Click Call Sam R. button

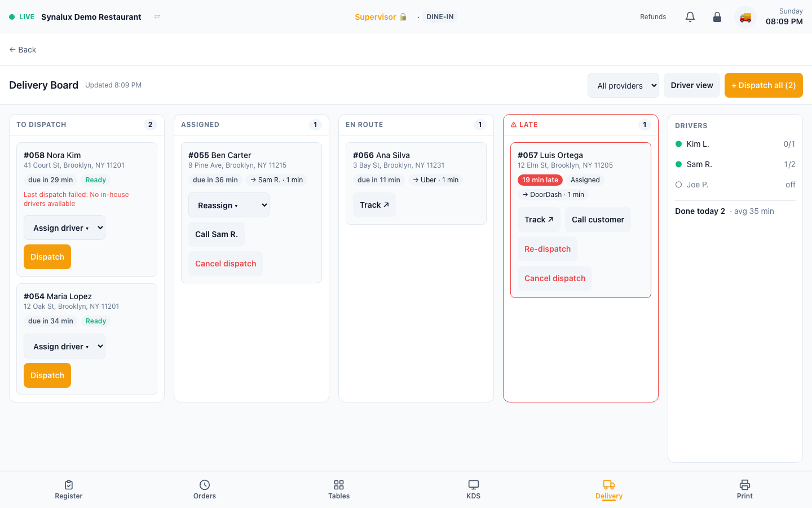pyautogui.click(x=217, y=234)
